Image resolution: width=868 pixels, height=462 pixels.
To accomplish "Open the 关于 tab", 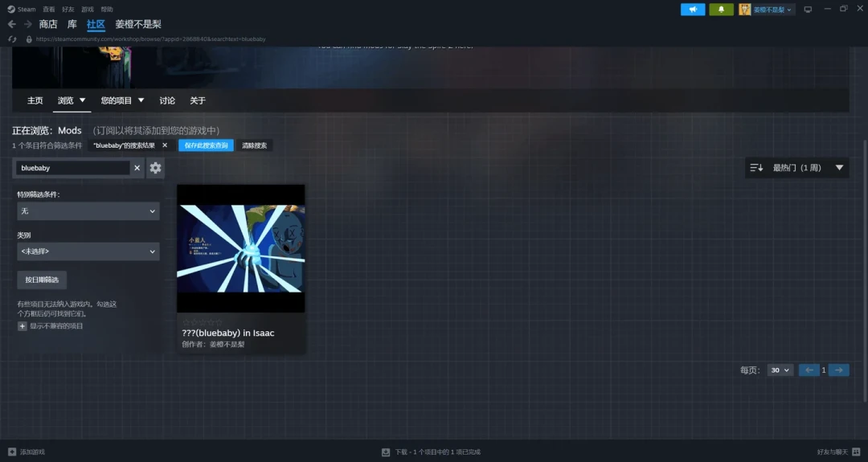I will (x=198, y=100).
